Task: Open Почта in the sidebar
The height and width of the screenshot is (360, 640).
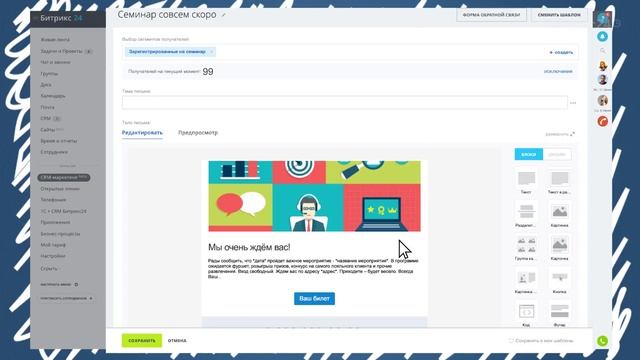Action: point(47,107)
